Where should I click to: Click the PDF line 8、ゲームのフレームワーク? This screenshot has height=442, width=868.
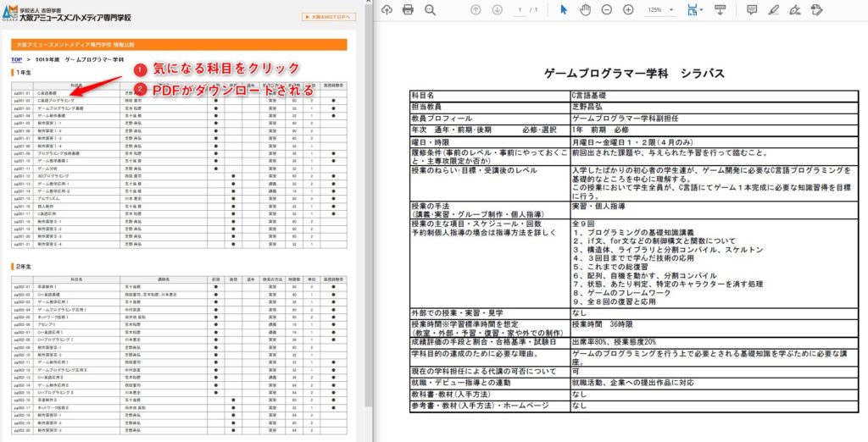point(623,293)
